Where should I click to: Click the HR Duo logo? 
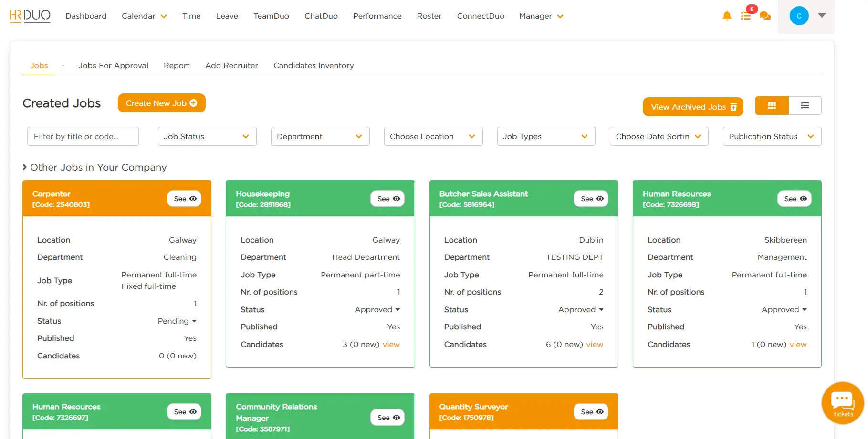coord(30,16)
